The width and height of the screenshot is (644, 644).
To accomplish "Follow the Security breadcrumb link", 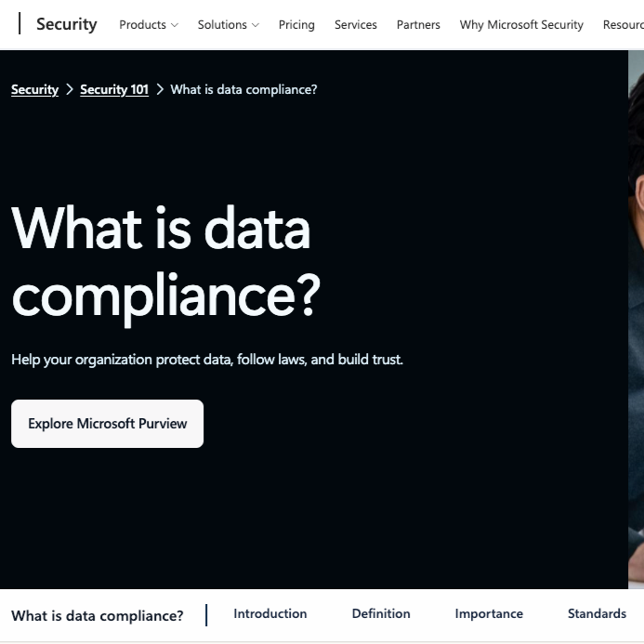I will point(35,89).
